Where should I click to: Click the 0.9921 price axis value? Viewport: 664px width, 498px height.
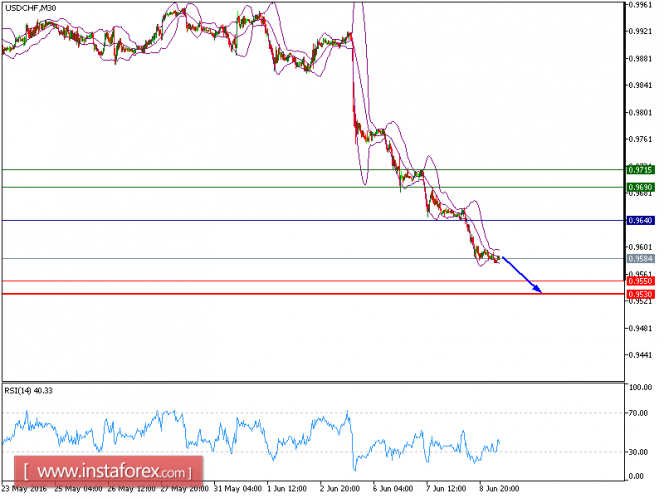(640, 31)
